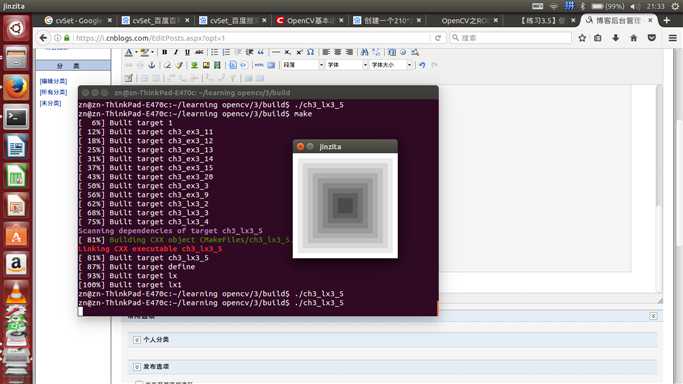Center align text in the editor
683x384 pixels.
coord(338,52)
